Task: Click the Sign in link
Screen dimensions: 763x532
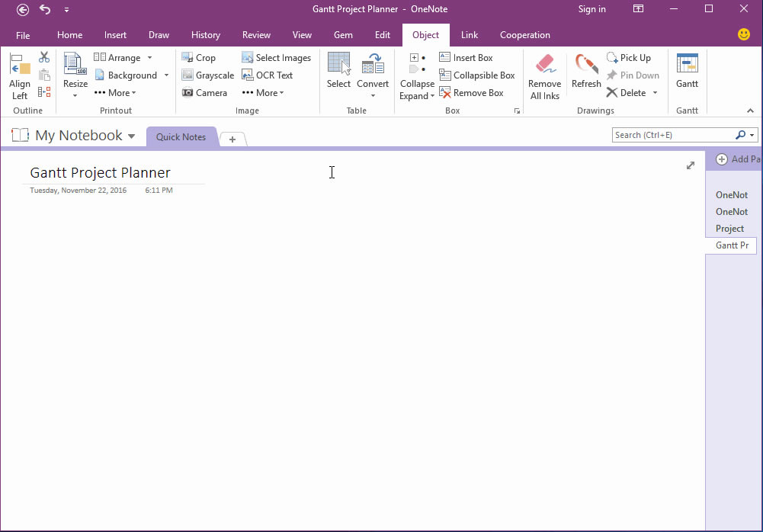Action: point(591,8)
